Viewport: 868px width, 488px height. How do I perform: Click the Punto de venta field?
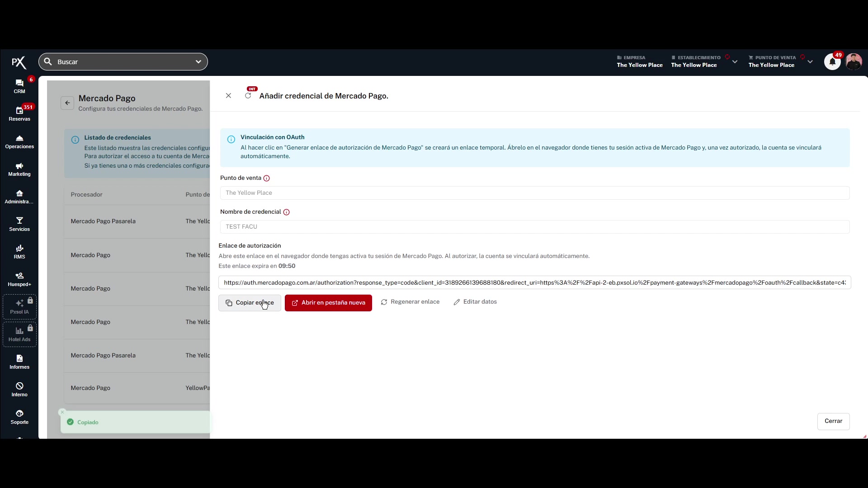pyautogui.click(x=535, y=193)
